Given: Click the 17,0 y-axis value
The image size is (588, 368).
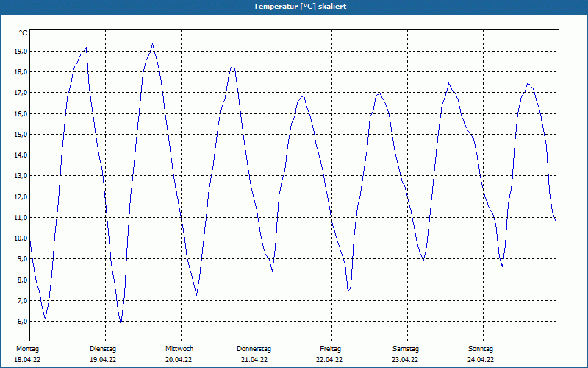Looking at the screenshot, I should 20,93.
